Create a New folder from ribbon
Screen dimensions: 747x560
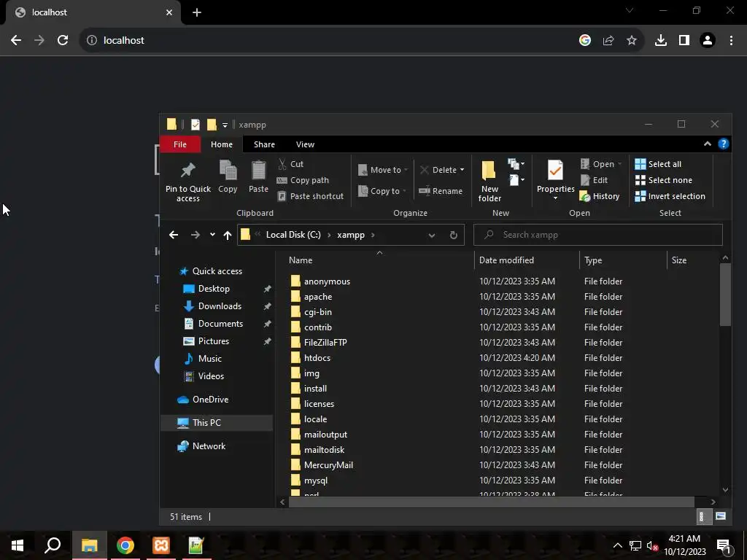489,182
